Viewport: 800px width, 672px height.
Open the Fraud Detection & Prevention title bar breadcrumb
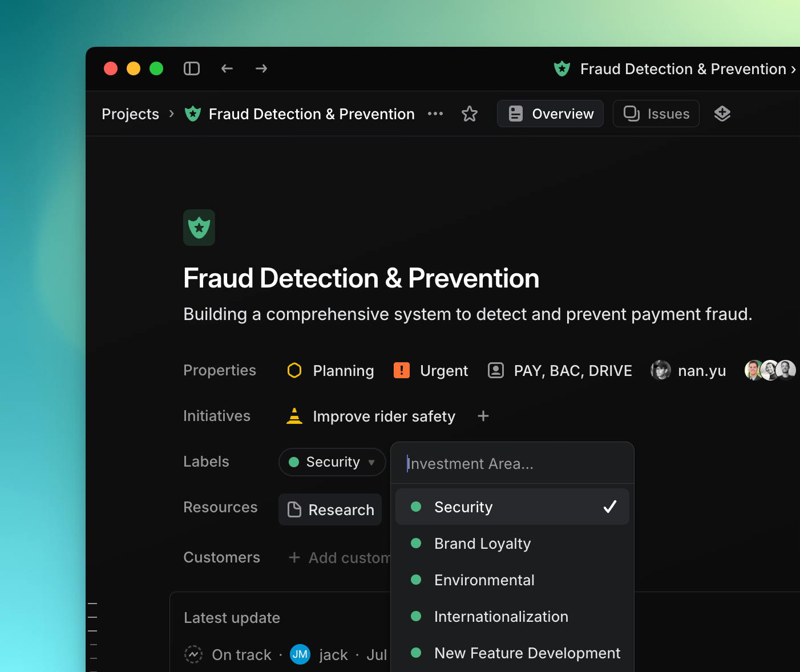click(684, 69)
